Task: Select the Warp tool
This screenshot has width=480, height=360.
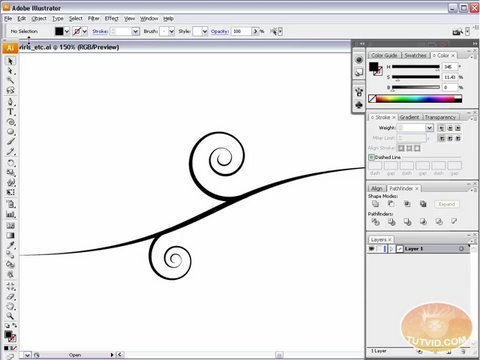Action: pyautogui.click(x=10, y=182)
